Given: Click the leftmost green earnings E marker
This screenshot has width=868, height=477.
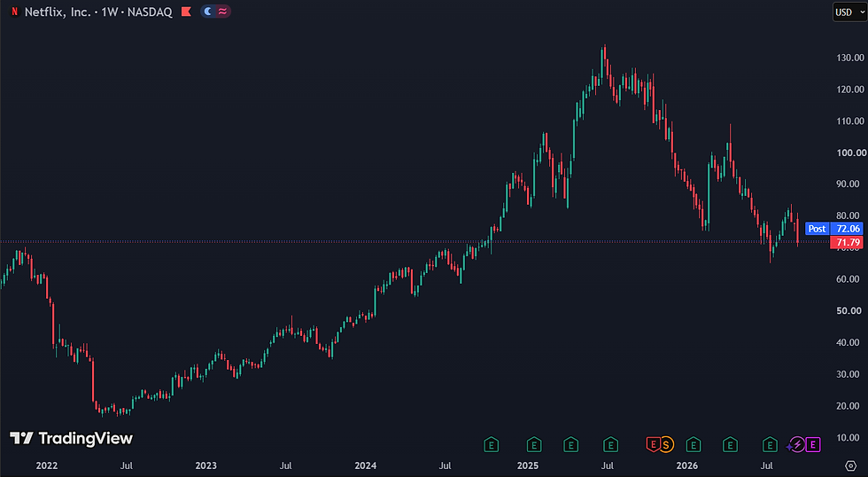Looking at the screenshot, I should [491, 444].
